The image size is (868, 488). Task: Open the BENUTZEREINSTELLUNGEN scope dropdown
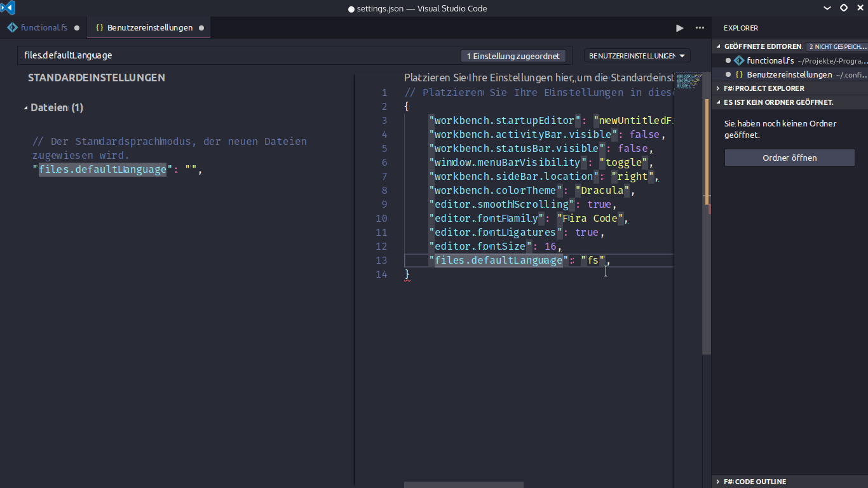(637, 56)
